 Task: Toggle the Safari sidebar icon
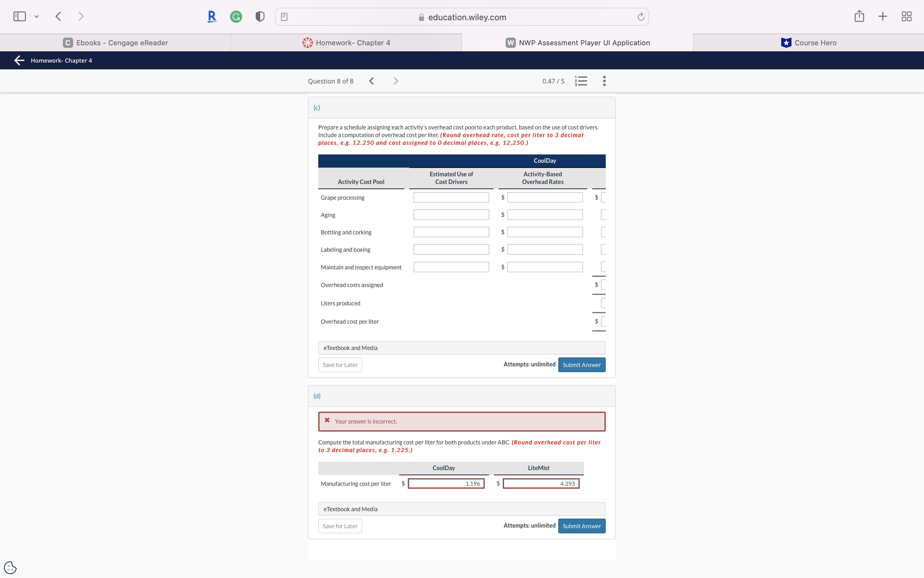(20, 16)
